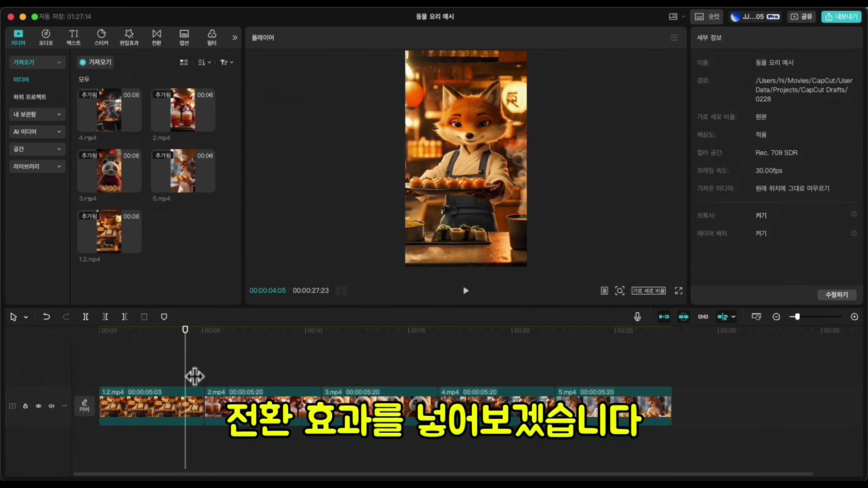Click the player fullscreen icon
The image size is (868, 488).
pos(679,290)
